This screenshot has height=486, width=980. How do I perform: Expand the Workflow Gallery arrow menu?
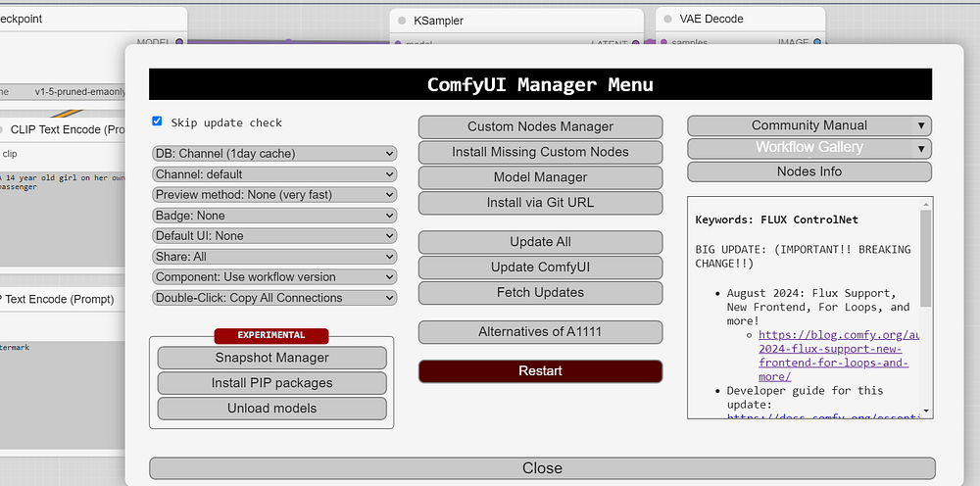(921, 149)
